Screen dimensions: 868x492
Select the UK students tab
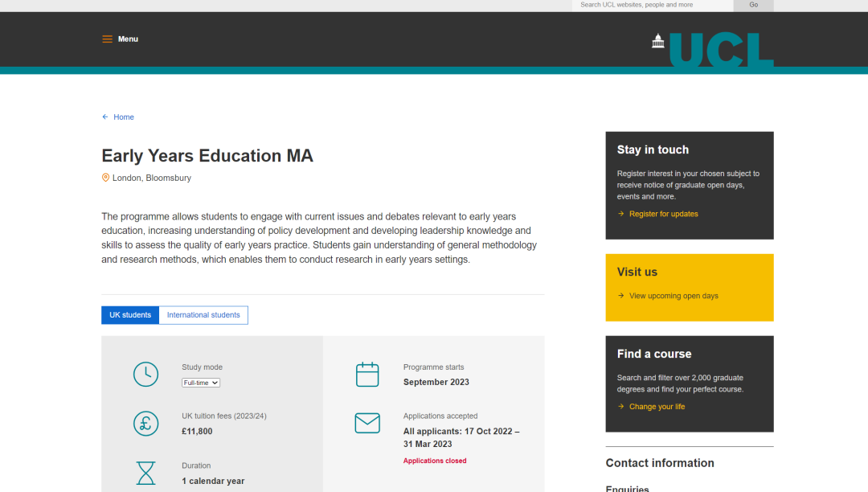click(x=130, y=315)
